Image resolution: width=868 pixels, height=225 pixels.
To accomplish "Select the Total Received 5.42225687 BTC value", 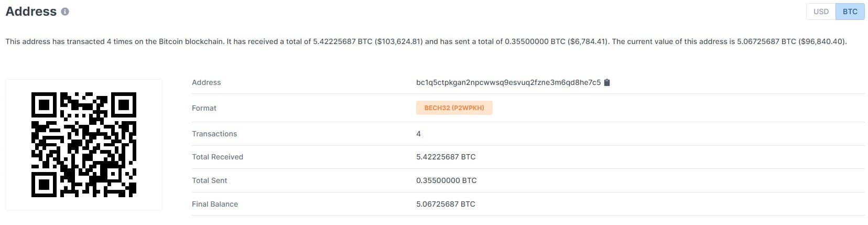I will tap(446, 157).
